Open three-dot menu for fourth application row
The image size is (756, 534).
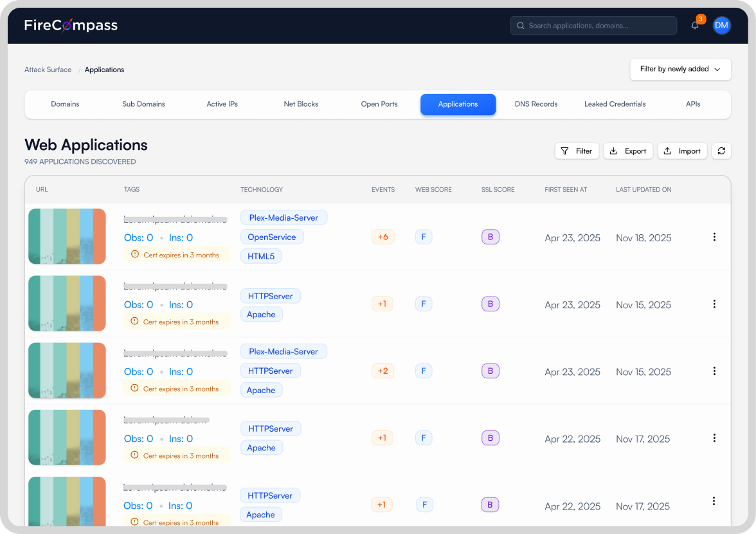pyautogui.click(x=714, y=438)
